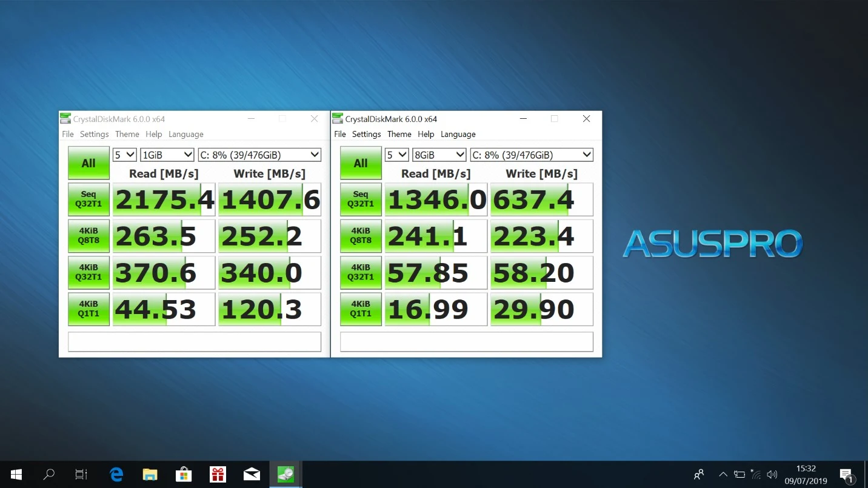Screen dimensions: 868x488
Task: Click All button in right window
Action: click(361, 163)
